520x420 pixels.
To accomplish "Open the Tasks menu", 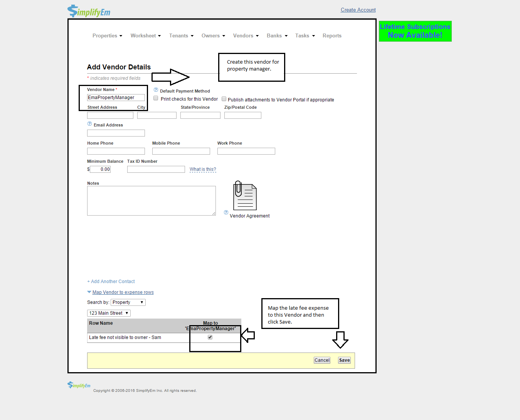I will (305, 35).
